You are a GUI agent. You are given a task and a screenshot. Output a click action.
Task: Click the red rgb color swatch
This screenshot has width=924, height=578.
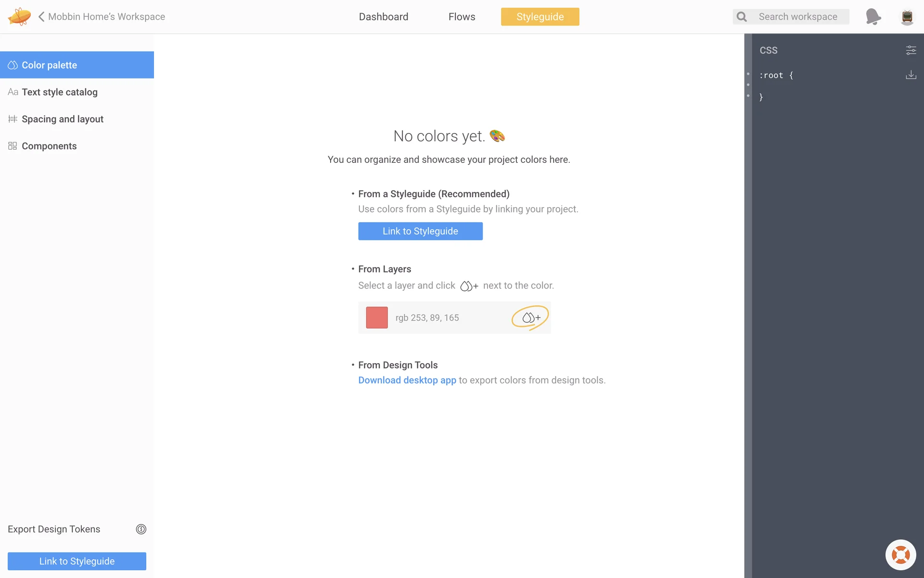click(x=377, y=318)
